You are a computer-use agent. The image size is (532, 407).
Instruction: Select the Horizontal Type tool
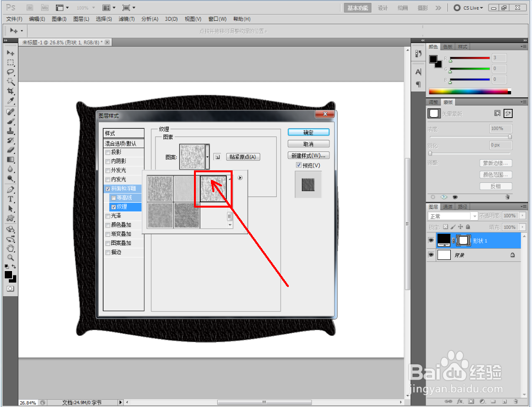[x=11, y=199]
